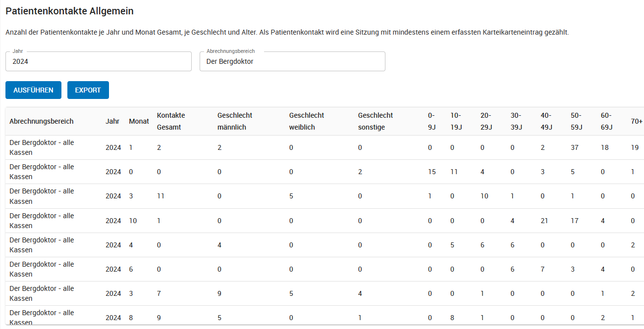Select the Patientenkontakte Allgemein heading
The height and width of the screenshot is (329, 644).
[x=69, y=11]
